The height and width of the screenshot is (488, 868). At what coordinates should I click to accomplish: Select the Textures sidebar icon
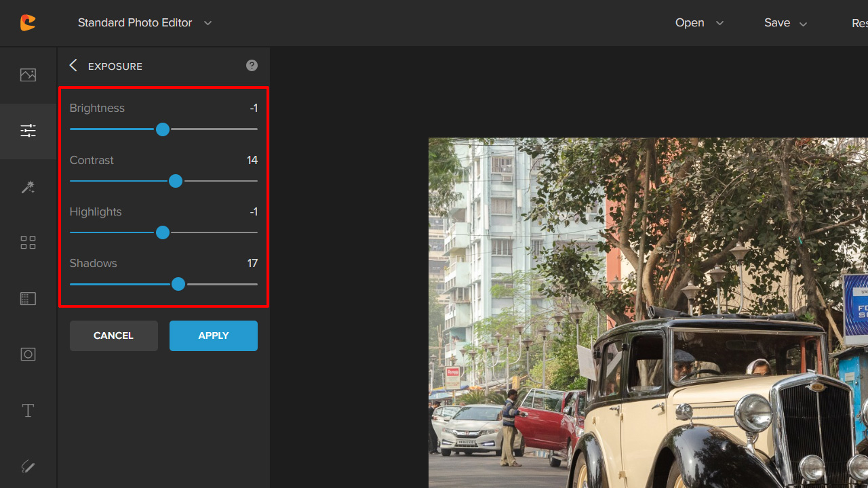(x=28, y=299)
